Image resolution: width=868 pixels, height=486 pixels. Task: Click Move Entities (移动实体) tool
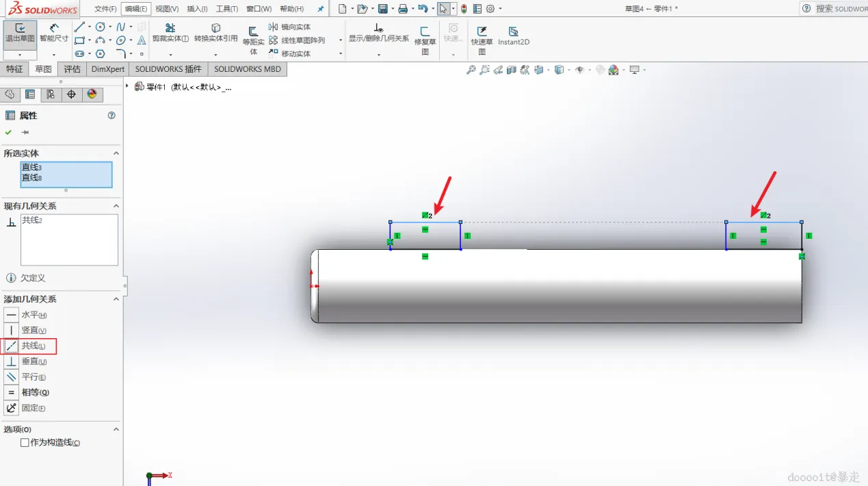point(289,53)
